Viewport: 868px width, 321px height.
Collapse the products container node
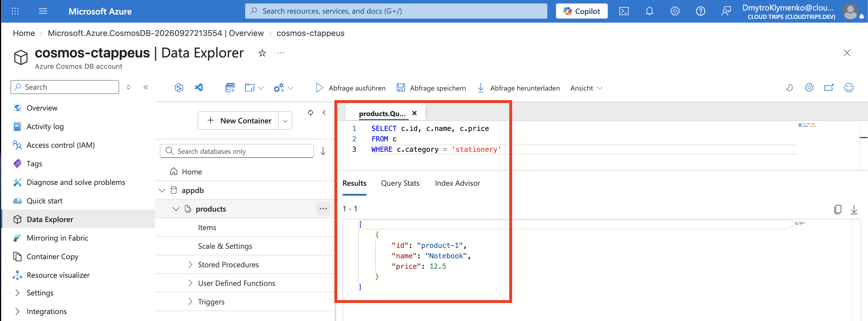click(x=176, y=209)
